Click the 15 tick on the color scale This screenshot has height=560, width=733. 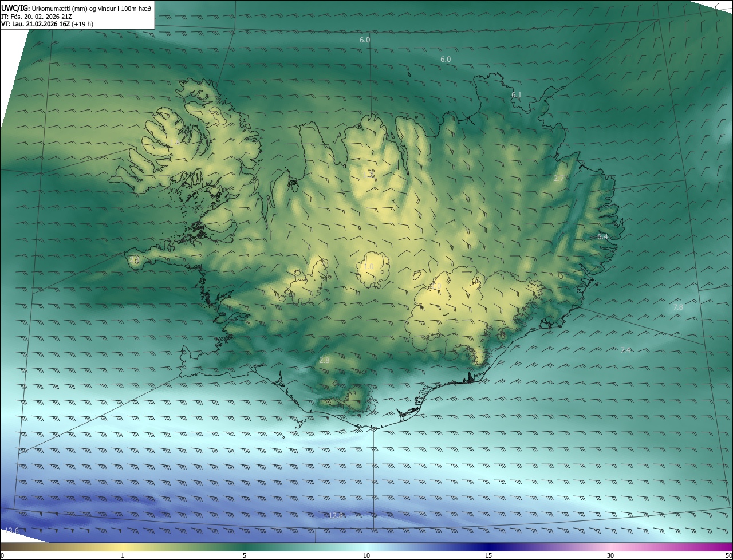488,555
